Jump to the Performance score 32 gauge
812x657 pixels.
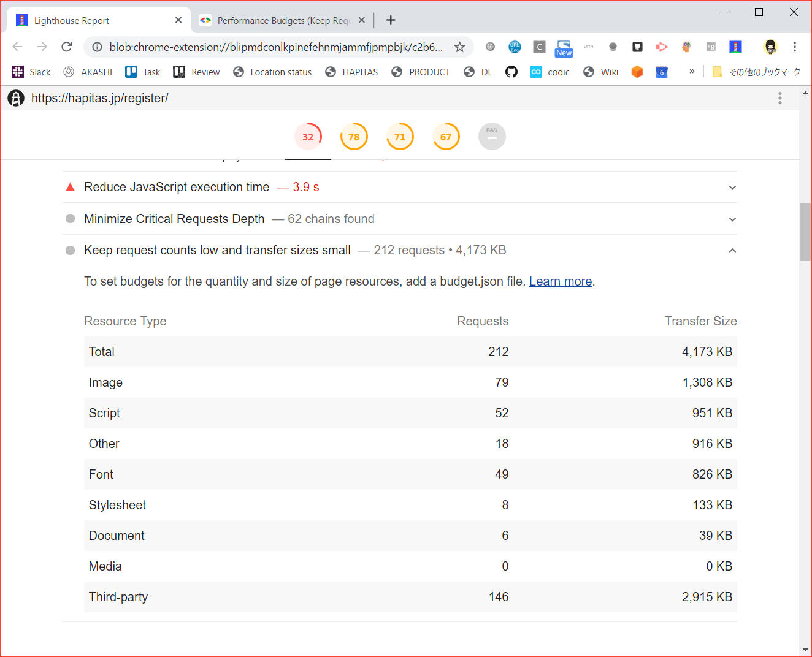point(308,136)
